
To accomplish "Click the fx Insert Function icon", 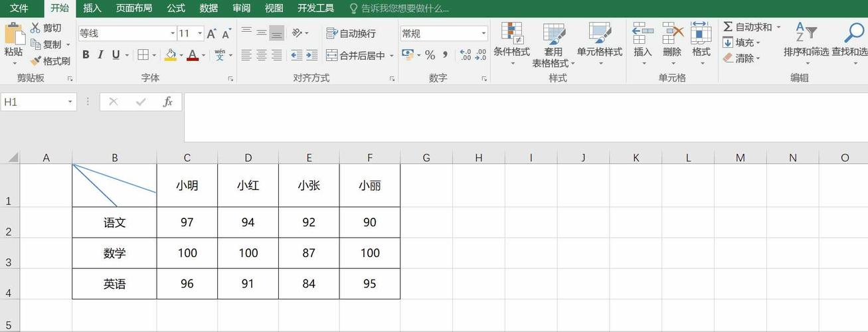I will point(168,102).
